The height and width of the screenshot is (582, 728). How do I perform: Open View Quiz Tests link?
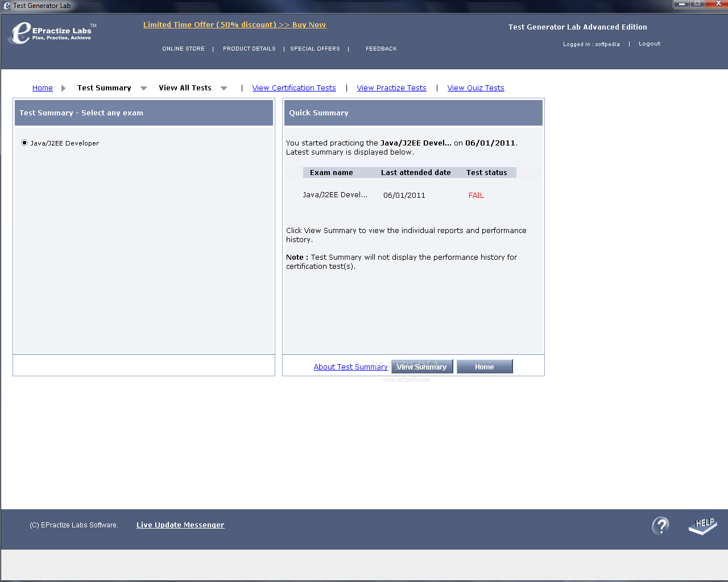pyautogui.click(x=475, y=88)
